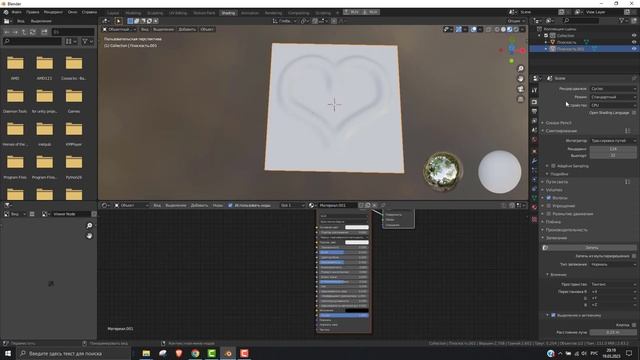Image resolution: width=640 pixels, height=360 pixels.
Task: Open Material properties tab
Action: [x=534, y=207]
